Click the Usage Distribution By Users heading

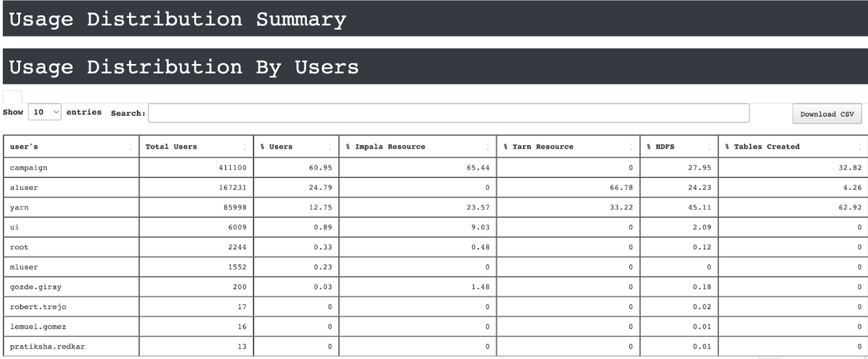click(x=184, y=67)
